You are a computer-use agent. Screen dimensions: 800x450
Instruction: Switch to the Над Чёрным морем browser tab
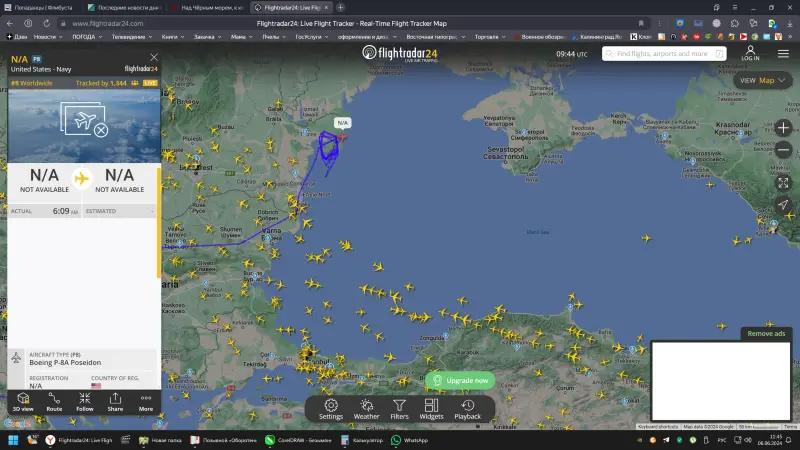point(208,8)
